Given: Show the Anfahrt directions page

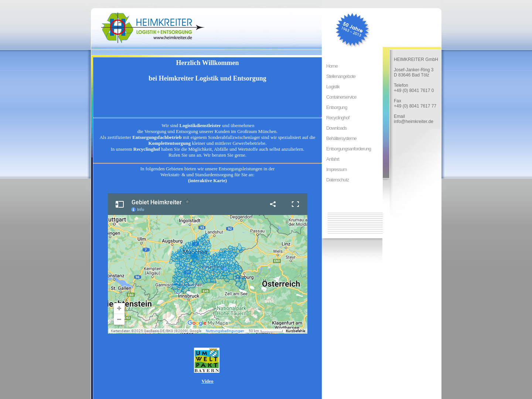Looking at the screenshot, I should click(332, 159).
